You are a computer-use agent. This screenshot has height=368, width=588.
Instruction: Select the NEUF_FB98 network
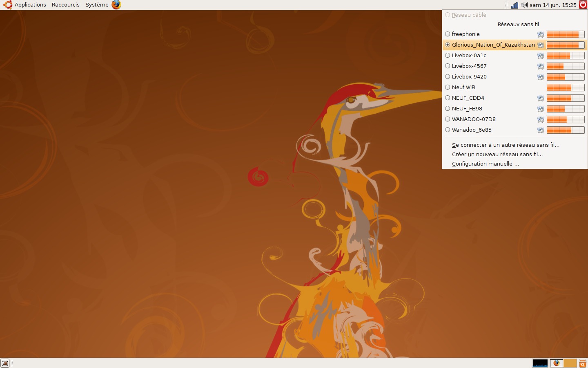click(515, 109)
